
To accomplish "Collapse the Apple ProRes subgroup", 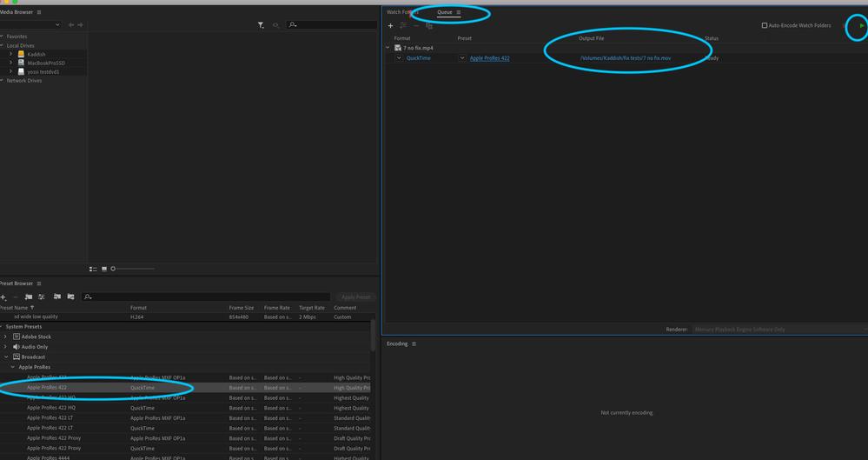I will point(13,367).
